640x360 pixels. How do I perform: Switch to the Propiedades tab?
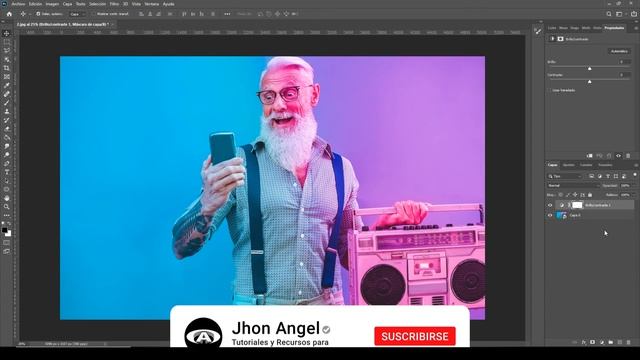(614, 28)
